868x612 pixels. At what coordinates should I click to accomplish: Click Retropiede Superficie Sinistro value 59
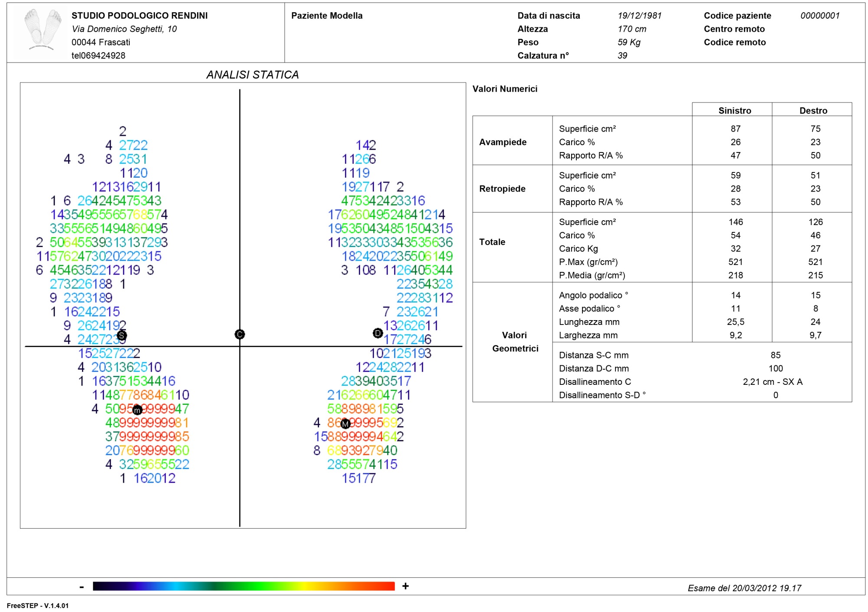coord(735,175)
